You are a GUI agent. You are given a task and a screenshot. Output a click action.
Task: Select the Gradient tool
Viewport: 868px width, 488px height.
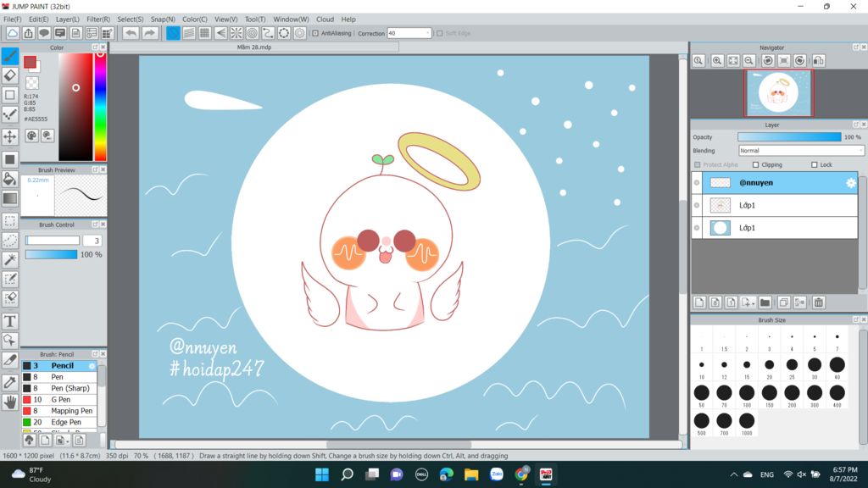pos(10,198)
